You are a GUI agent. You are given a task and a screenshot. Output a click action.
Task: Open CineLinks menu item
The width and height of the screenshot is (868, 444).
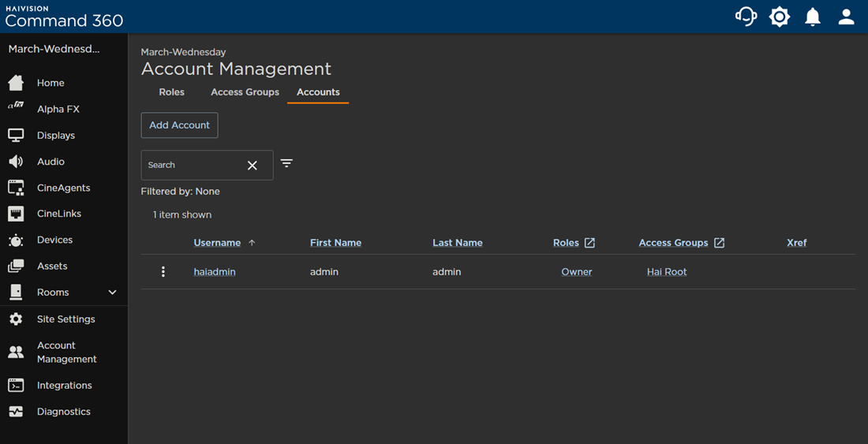59,214
